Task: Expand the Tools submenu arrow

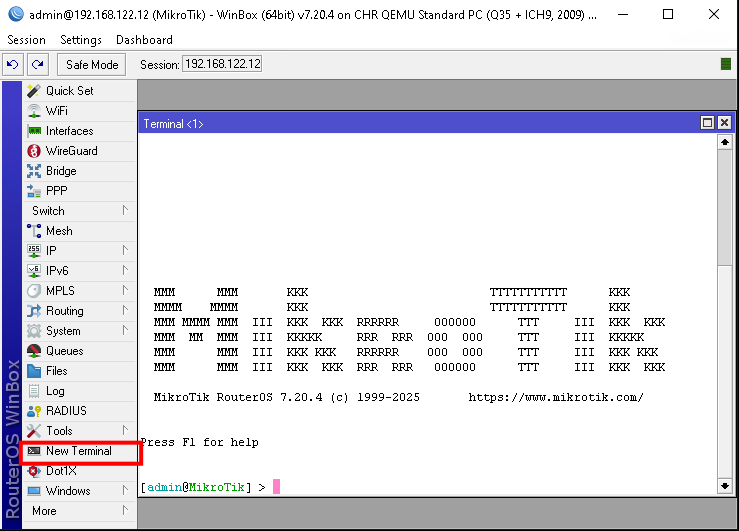Action: [125, 431]
